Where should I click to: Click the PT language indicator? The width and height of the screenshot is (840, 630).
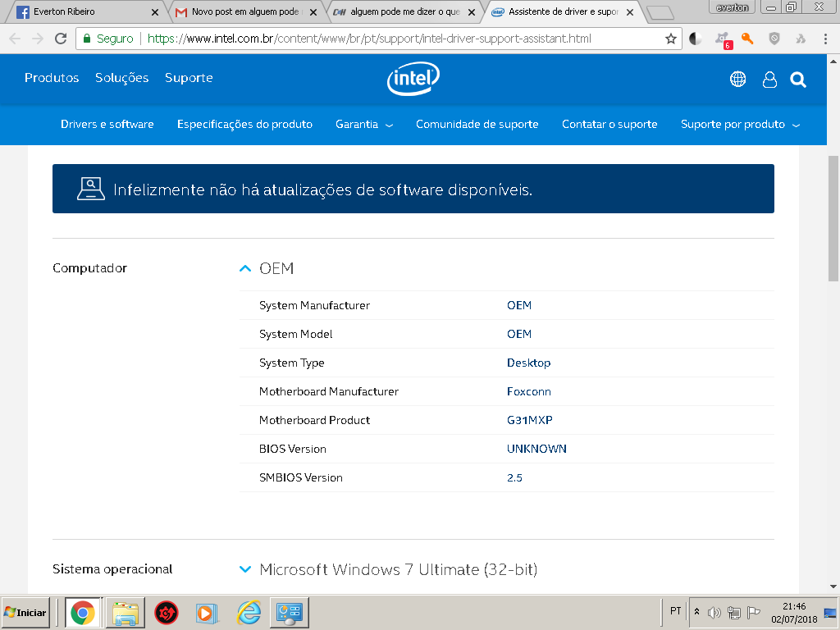click(676, 611)
